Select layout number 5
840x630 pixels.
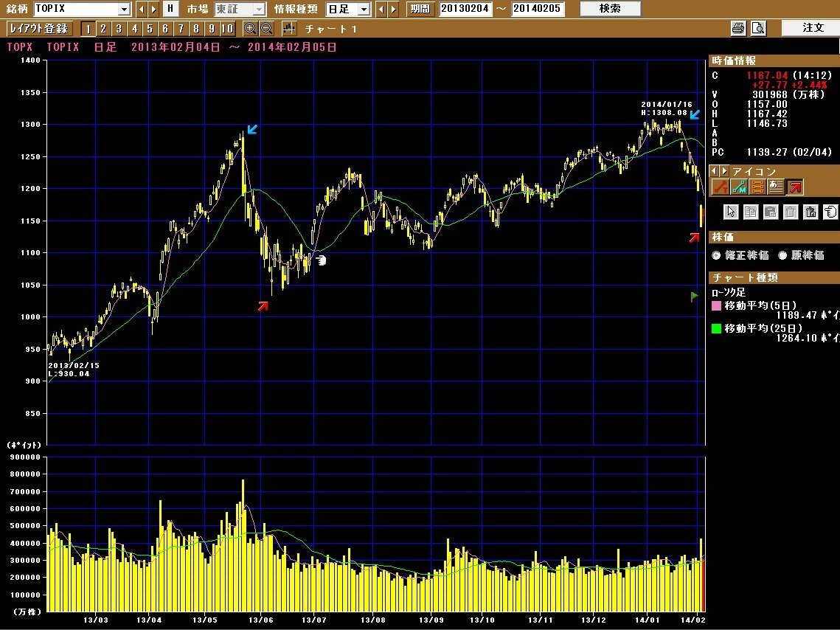pyautogui.click(x=150, y=28)
